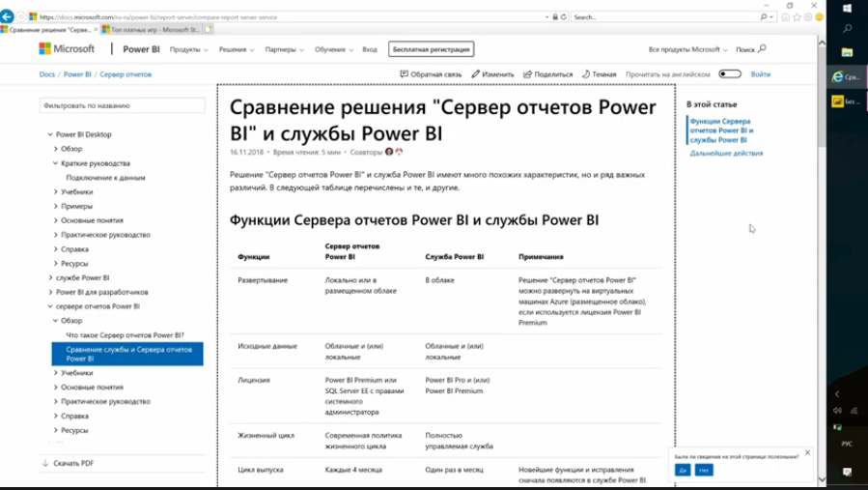Click the lock security icon in the address bar

pos(555,17)
